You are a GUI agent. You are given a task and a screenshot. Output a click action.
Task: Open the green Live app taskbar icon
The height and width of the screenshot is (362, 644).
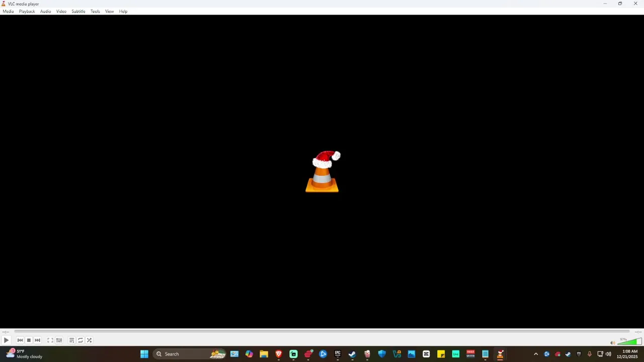[455, 354]
